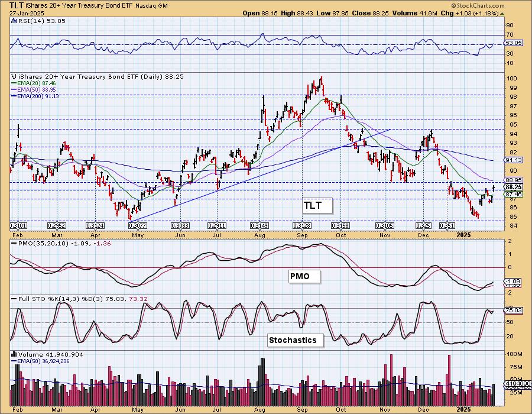532x414 pixels.
Task: Click the Stochastics annotation box
Action: click(x=295, y=340)
